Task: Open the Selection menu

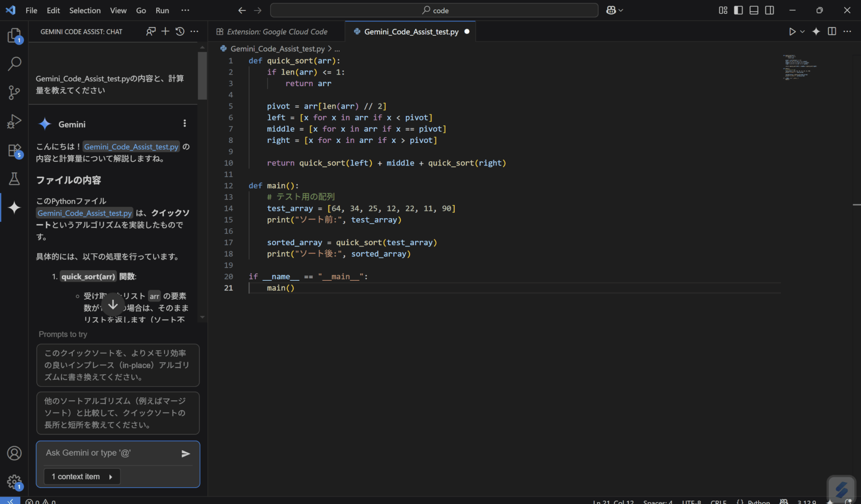Action: (85, 10)
